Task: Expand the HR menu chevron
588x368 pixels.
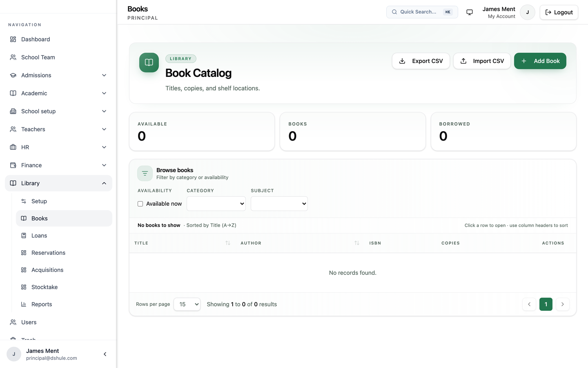Action: (x=104, y=147)
